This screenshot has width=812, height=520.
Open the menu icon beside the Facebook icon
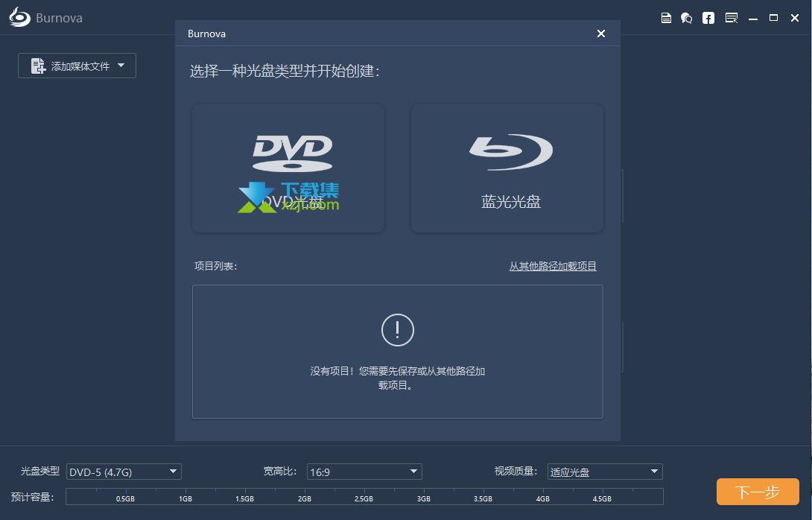[731, 18]
